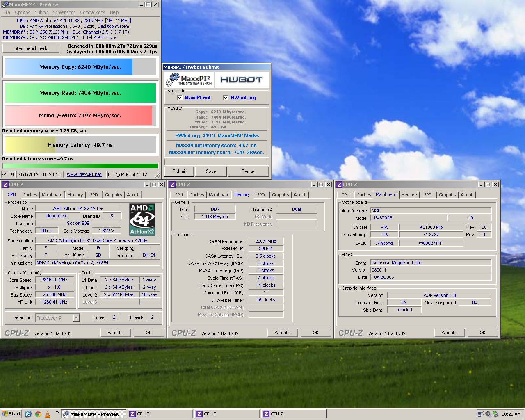
Task: Click the Z icon of the Processor CPU-Z window
Action: point(5,185)
